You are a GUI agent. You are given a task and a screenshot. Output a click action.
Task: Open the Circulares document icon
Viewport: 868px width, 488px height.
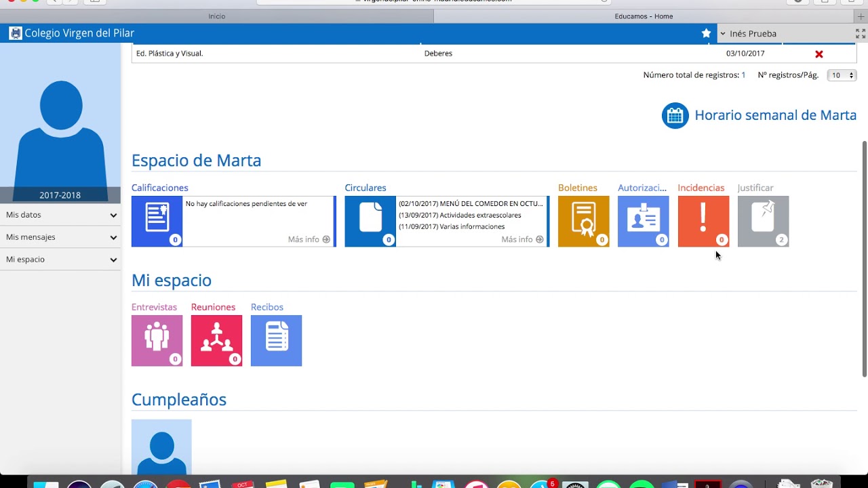(370, 221)
